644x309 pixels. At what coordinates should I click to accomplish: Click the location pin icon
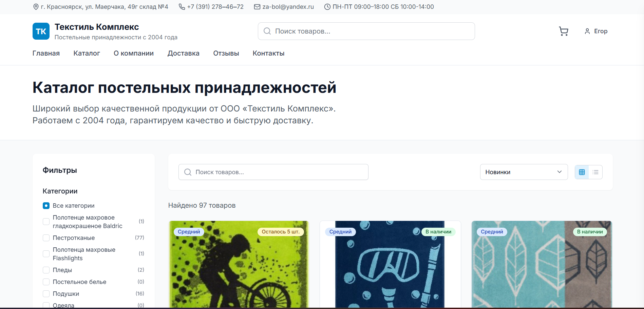click(36, 6)
